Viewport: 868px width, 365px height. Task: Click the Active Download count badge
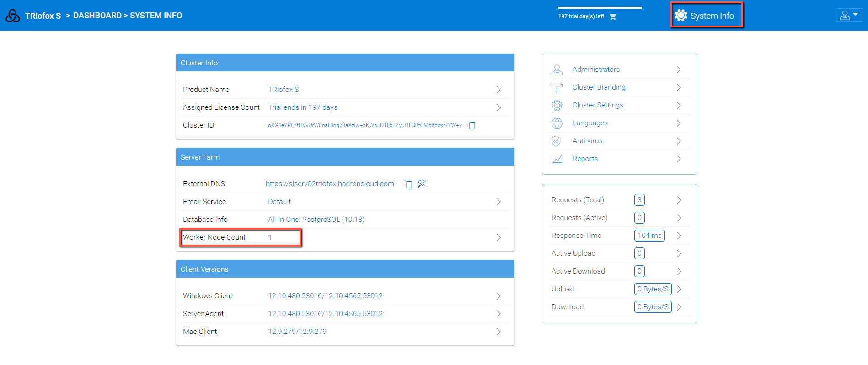point(639,271)
